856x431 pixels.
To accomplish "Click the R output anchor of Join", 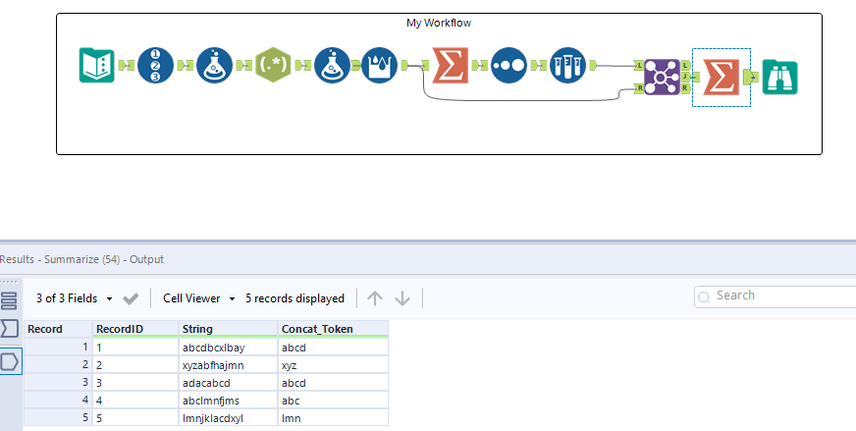I will pos(686,88).
